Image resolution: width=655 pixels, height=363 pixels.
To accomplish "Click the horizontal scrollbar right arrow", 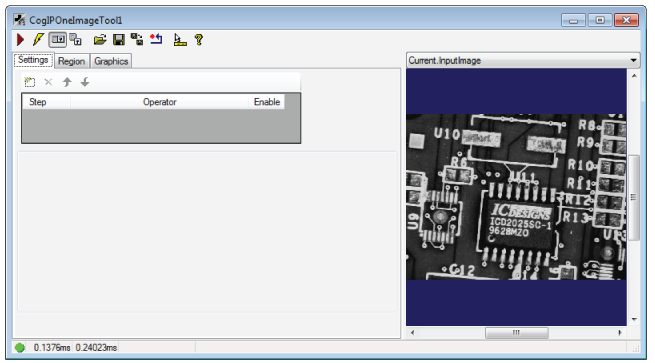I will 620,333.
